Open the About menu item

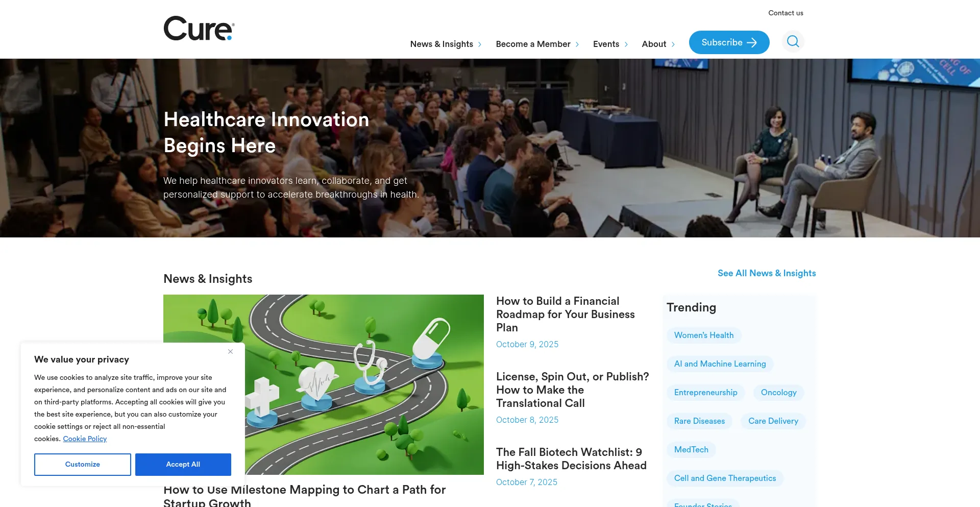654,44
